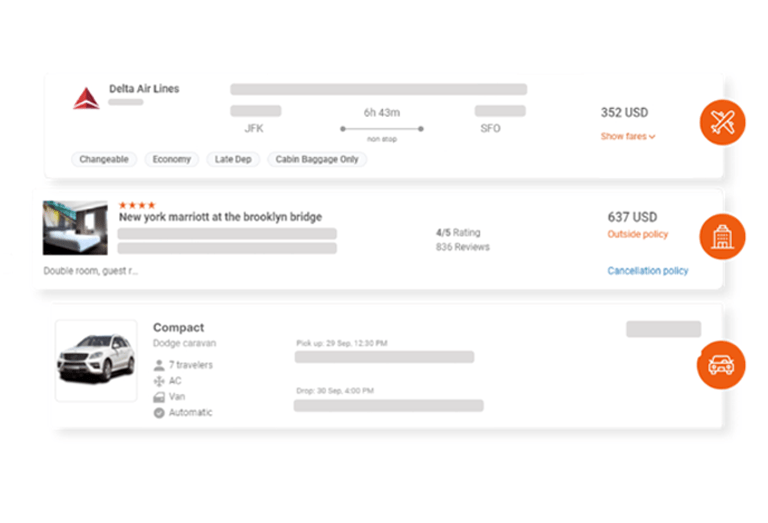Image resolution: width=768 pixels, height=523 pixels.
Task: Click the Van type icon
Action: click(x=159, y=397)
